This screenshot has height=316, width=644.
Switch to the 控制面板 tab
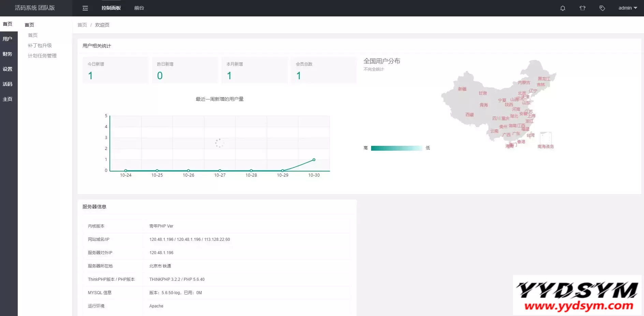111,8
